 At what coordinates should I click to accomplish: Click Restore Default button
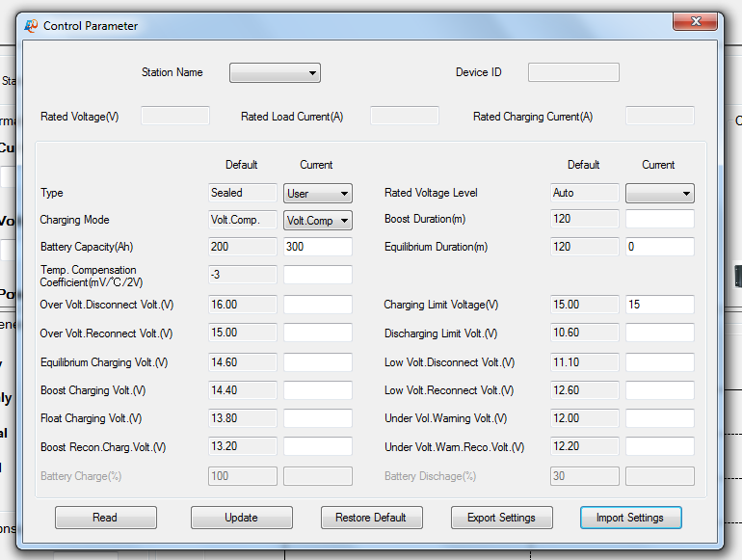371,518
